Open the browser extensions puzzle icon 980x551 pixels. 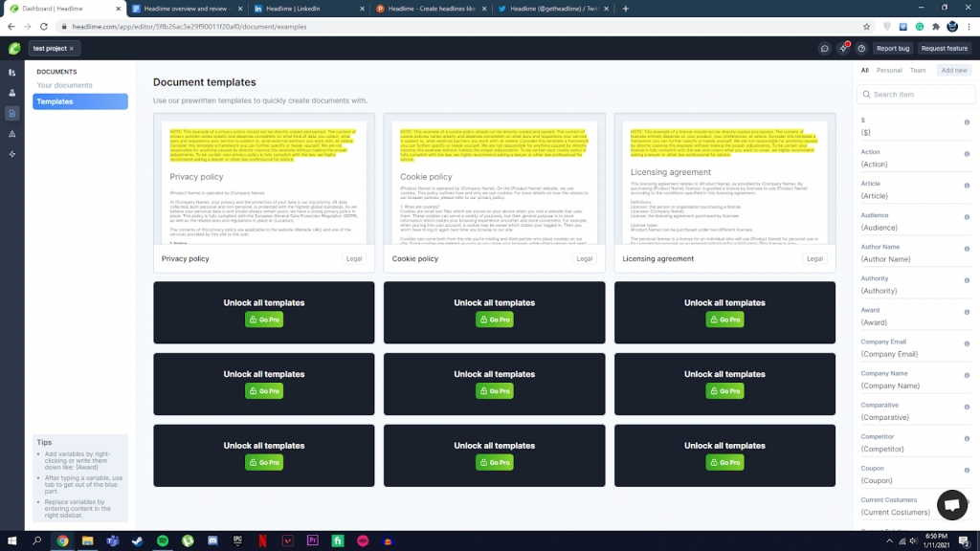936,27
